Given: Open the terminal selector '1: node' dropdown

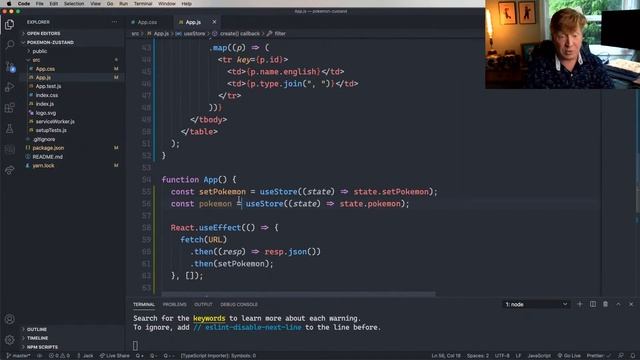Looking at the screenshot, I should pos(536,304).
